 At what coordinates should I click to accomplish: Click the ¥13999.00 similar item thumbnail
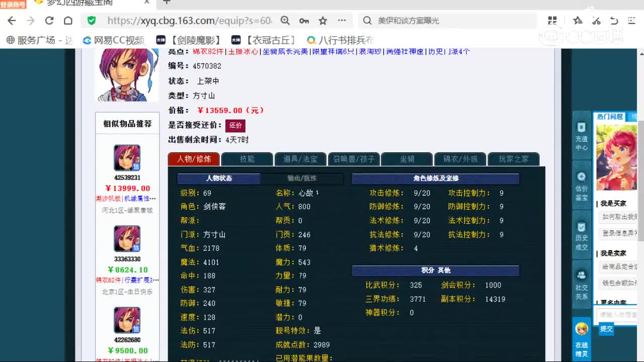[x=126, y=157]
